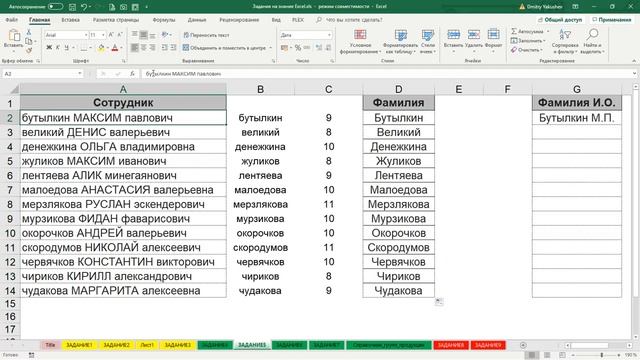Screen dimensions: 640x360
Task: Toggle italic (К) formatting
Action: [x=58, y=48]
